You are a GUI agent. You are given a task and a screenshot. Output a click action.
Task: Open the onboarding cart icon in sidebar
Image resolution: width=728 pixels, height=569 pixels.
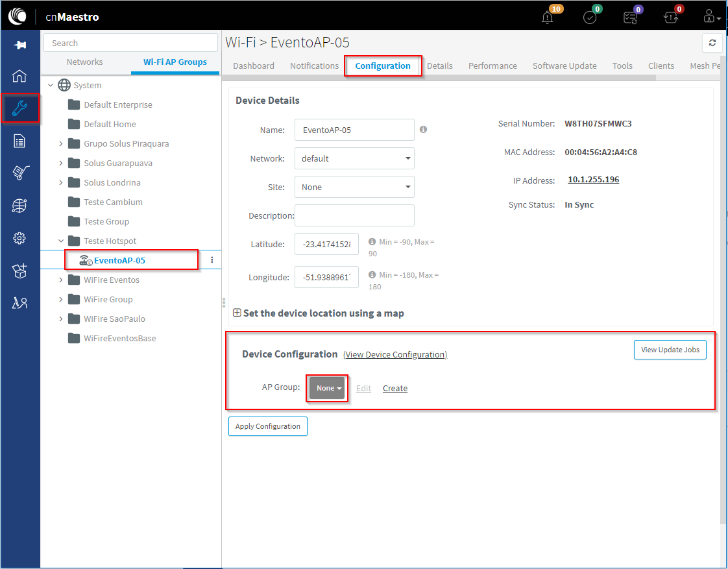pos(20,173)
